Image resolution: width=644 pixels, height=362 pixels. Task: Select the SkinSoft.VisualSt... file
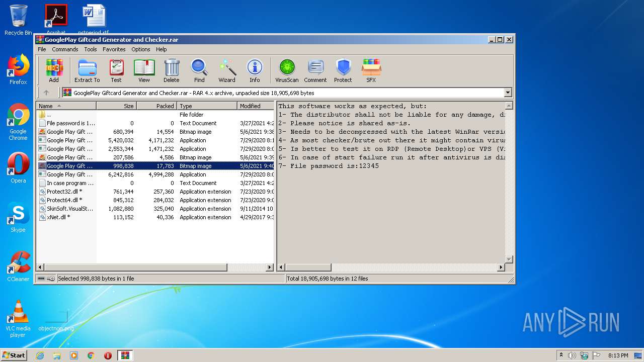pos(155,209)
